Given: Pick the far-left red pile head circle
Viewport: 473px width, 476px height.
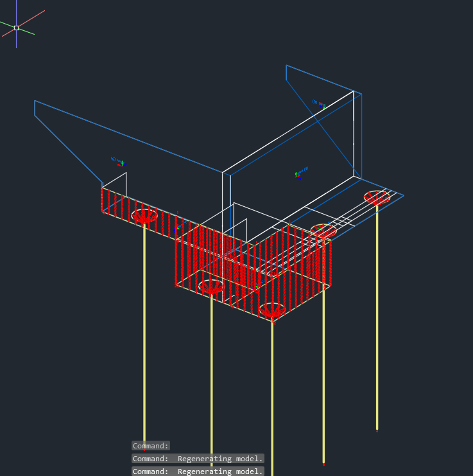Looking at the screenshot, I should 144,215.
